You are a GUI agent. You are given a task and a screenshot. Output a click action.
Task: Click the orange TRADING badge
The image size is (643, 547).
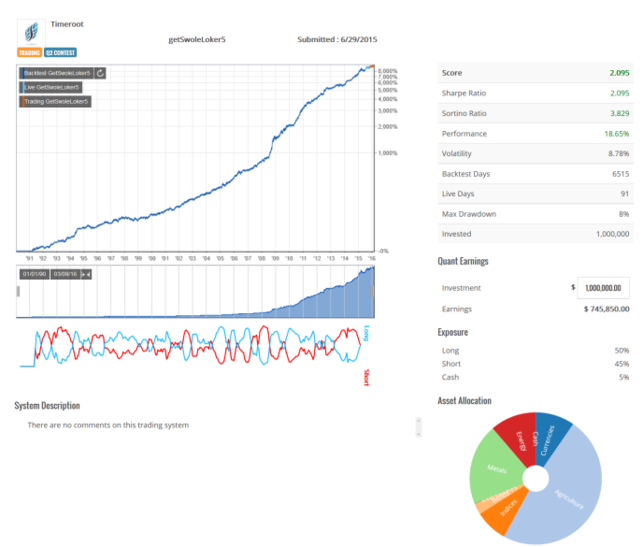(30, 52)
